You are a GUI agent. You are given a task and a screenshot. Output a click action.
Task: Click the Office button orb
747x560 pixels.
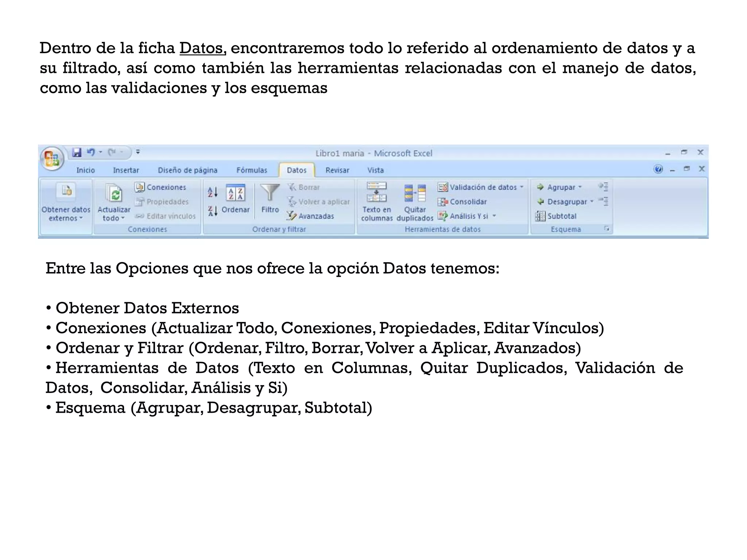click(x=52, y=159)
